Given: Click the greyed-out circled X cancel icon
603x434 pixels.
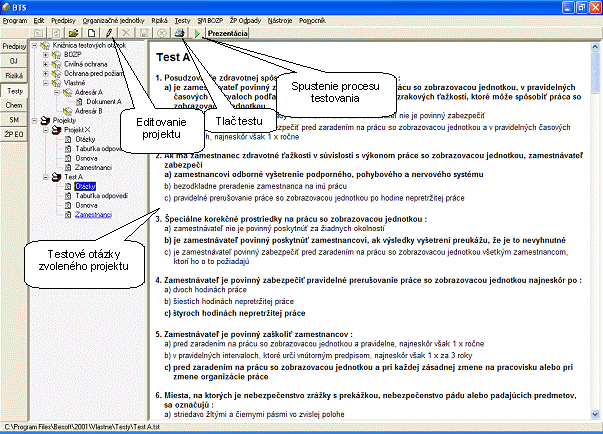Looking at the screenshot, I should [162, 33].
